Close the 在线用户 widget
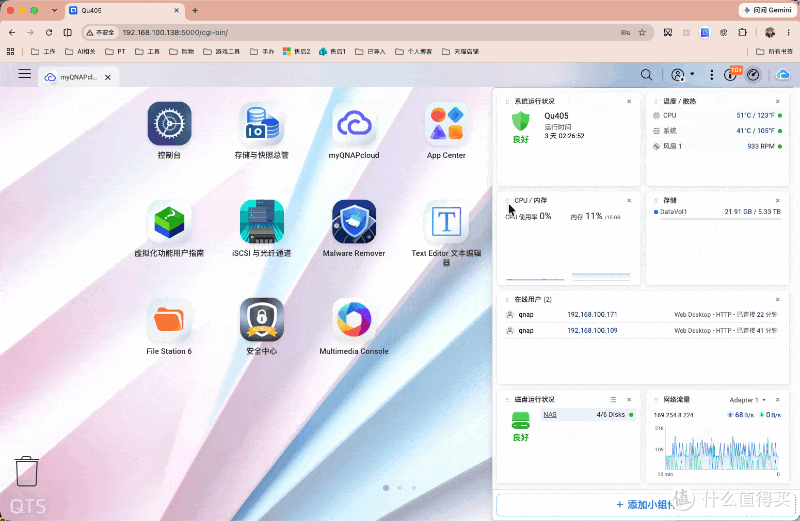800x521 pixels. tap(778, 300)
